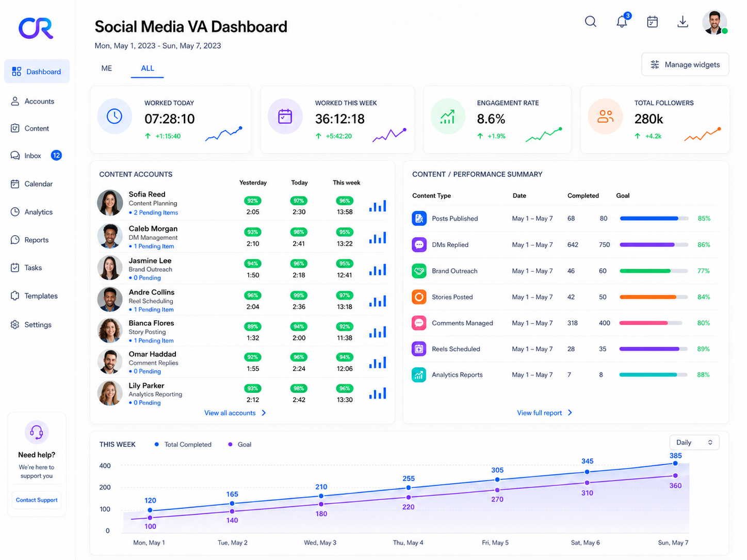The width and height of the screenshot is (747, 560).
Task: Click Sofia Reed's bar chart icon
Action: [x=378, y=206]
